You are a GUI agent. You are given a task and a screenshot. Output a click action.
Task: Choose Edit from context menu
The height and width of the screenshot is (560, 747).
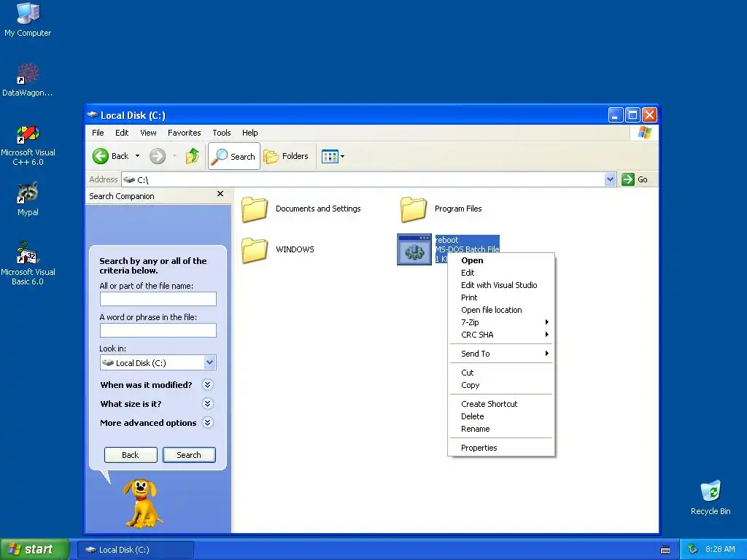point(501,273)
